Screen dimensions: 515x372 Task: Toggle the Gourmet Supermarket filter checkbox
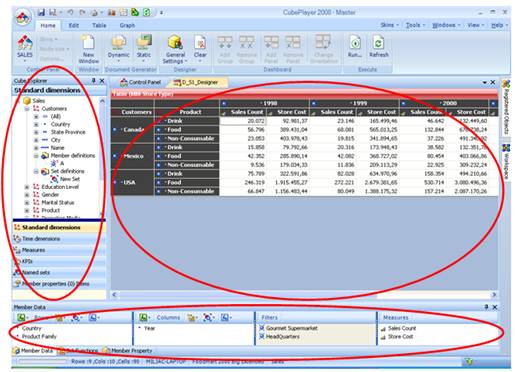point(262,328)
